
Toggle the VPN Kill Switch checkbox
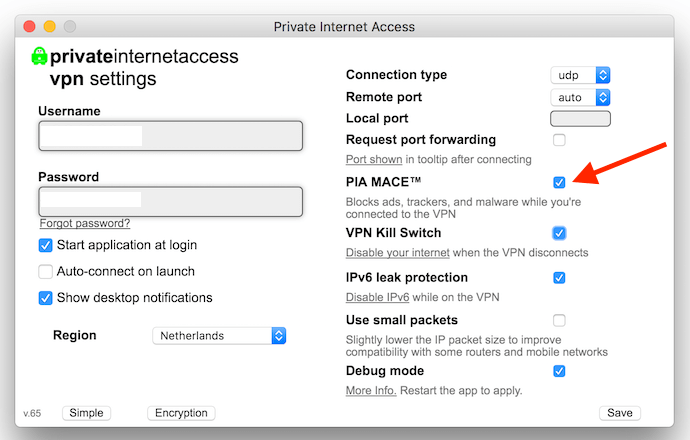[x=559, y=233]
